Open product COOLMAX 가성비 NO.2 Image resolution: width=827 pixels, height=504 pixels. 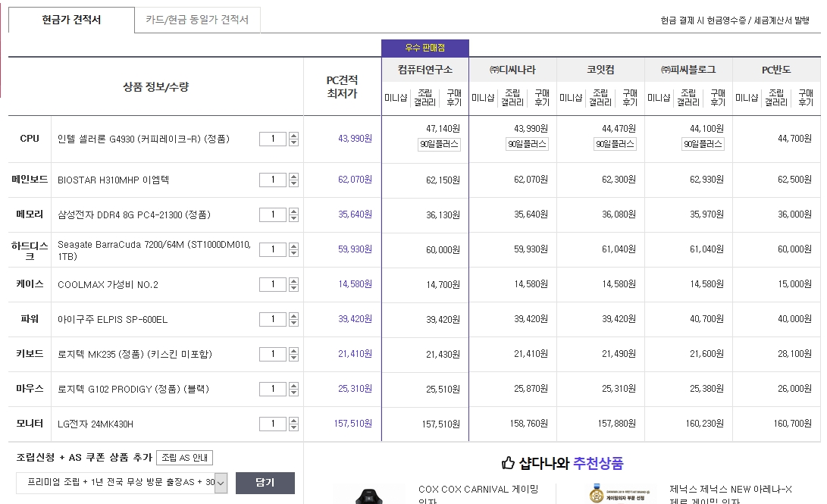(108, 285)
